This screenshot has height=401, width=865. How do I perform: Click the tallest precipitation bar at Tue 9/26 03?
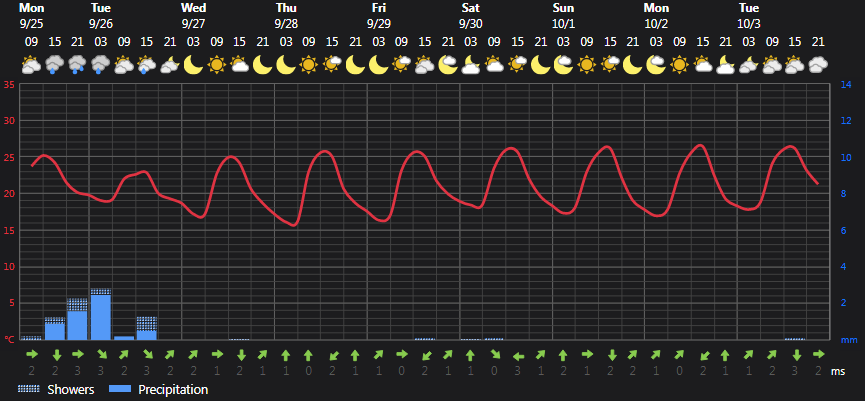(101, 314)
